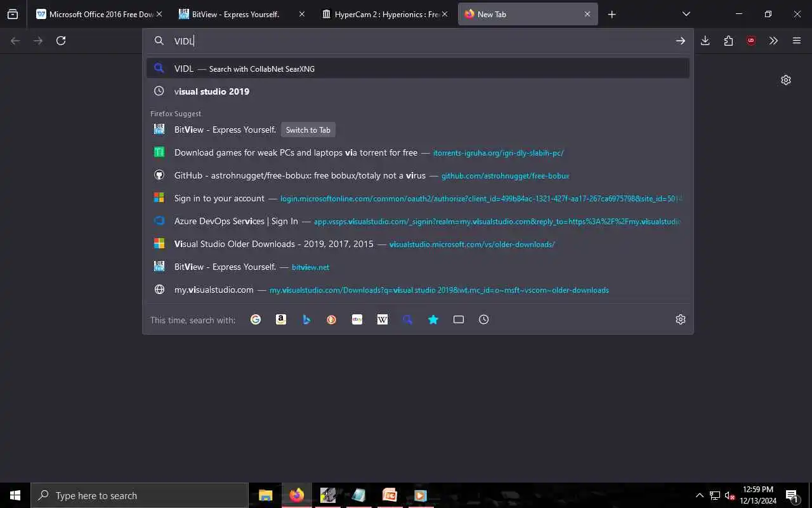Screen dimensions: 812x508
Task: Click the Switch to Tab button
Action: coord(308,130)
